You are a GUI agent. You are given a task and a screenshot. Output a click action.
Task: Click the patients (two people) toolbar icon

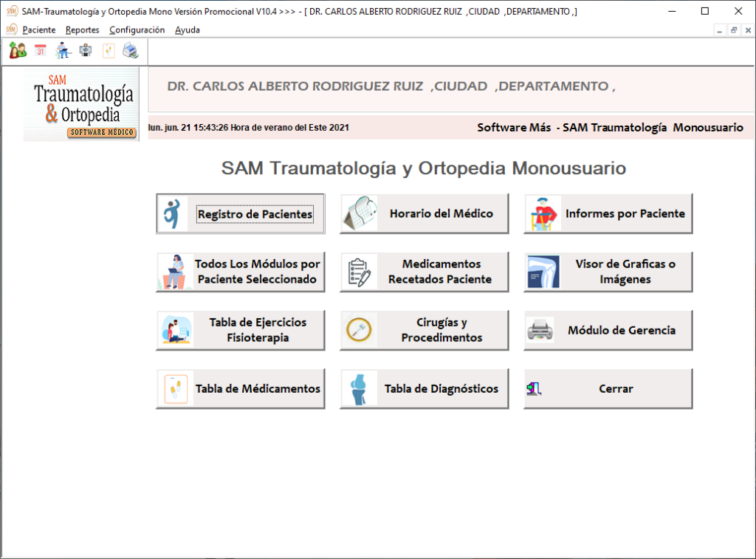point(17,51)
